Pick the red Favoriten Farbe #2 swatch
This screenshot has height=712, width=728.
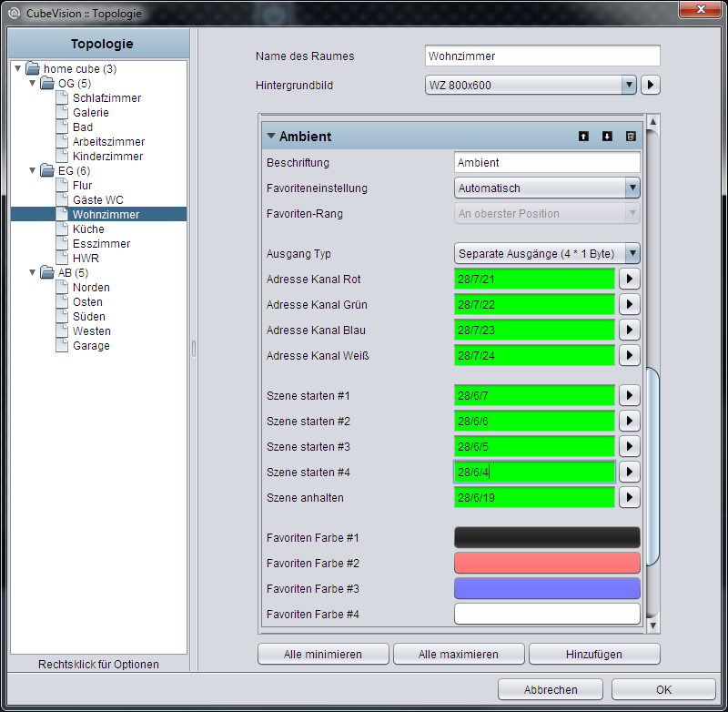pos(547,563)
